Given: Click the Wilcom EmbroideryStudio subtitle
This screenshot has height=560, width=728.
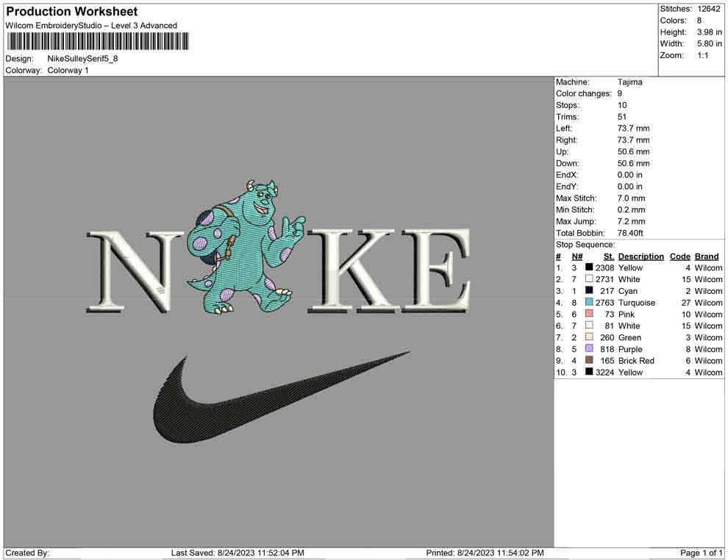Looking at the screenshot, I should [91, 26].
